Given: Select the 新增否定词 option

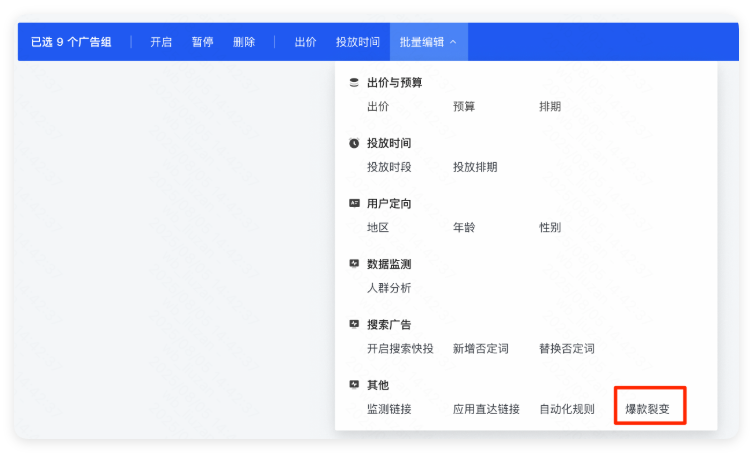Looking at the screenshot, I should 481,348.
